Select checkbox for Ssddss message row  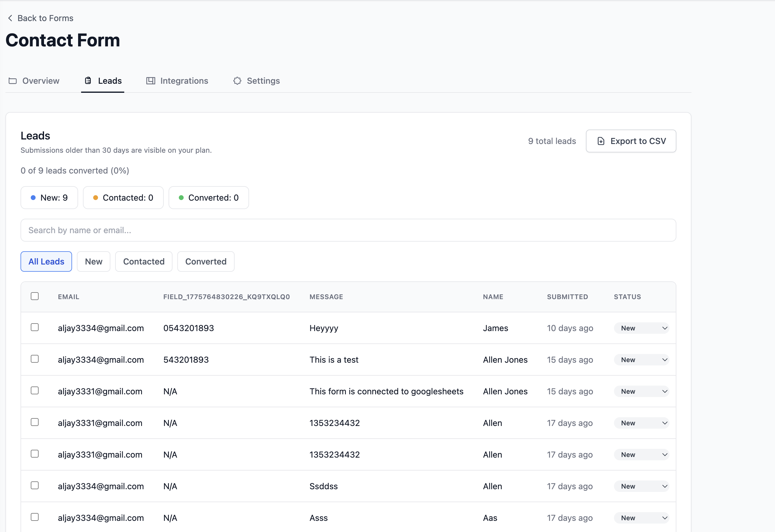[x=35, y=486]
